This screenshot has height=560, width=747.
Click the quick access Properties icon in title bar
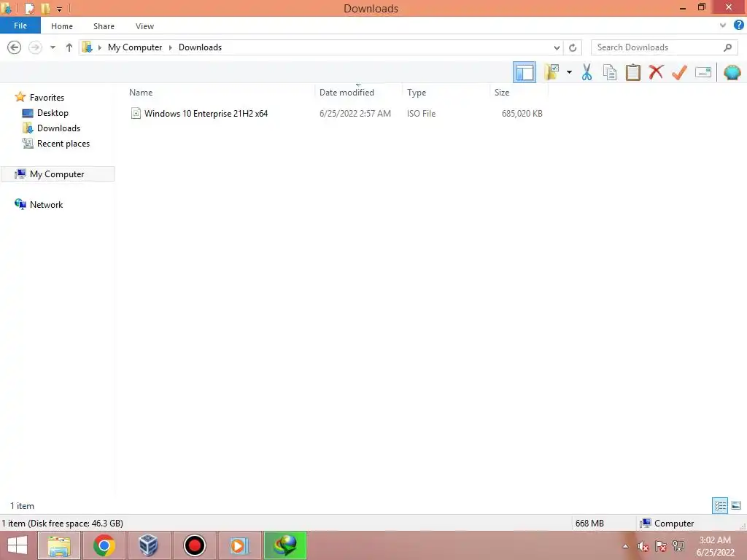(x=29, y=9)
